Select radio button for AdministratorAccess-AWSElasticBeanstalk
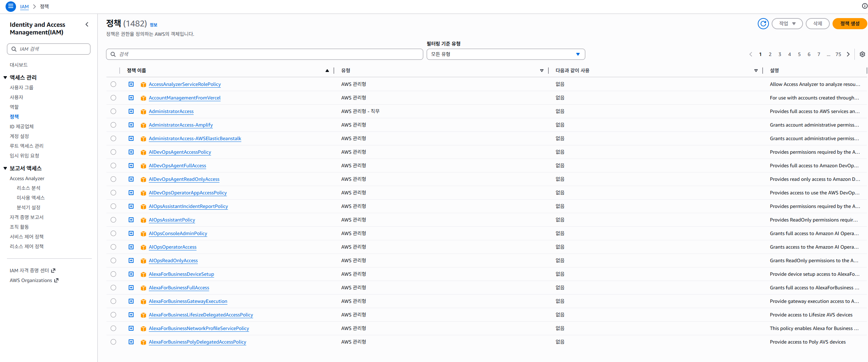This screenshot has width=868, height=362. coord(113,138)
